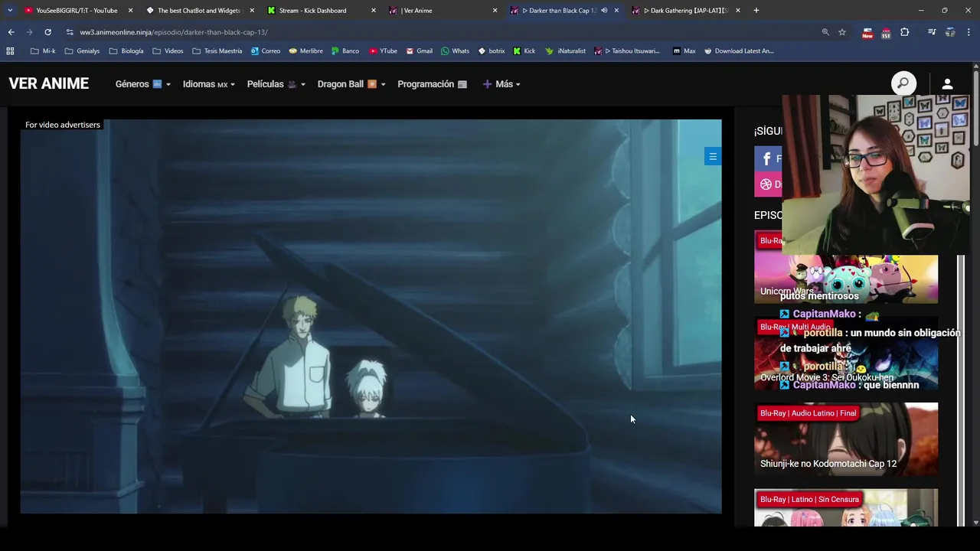Open the Videos bookmarks folder

[168, 51]
